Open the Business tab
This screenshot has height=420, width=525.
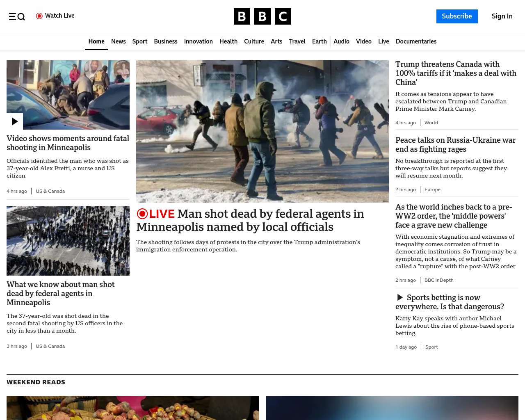tap(166, 41)
